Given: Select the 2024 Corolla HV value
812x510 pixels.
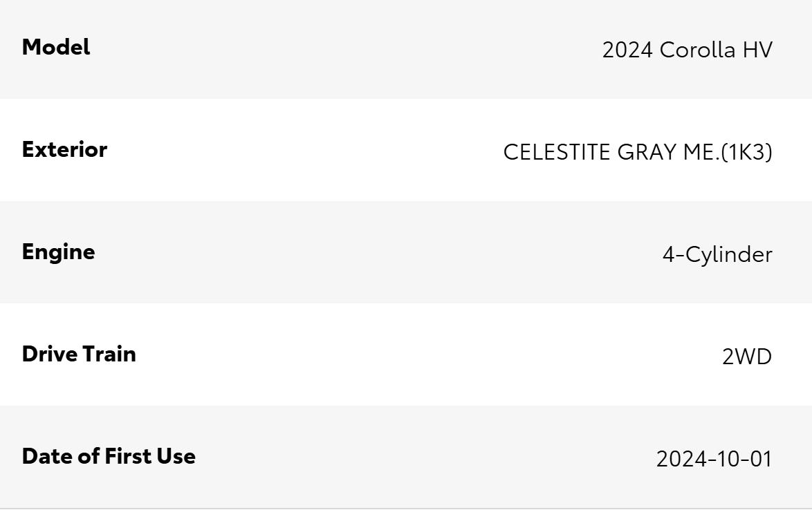Looking at the screenshot, I should point(688,50).
